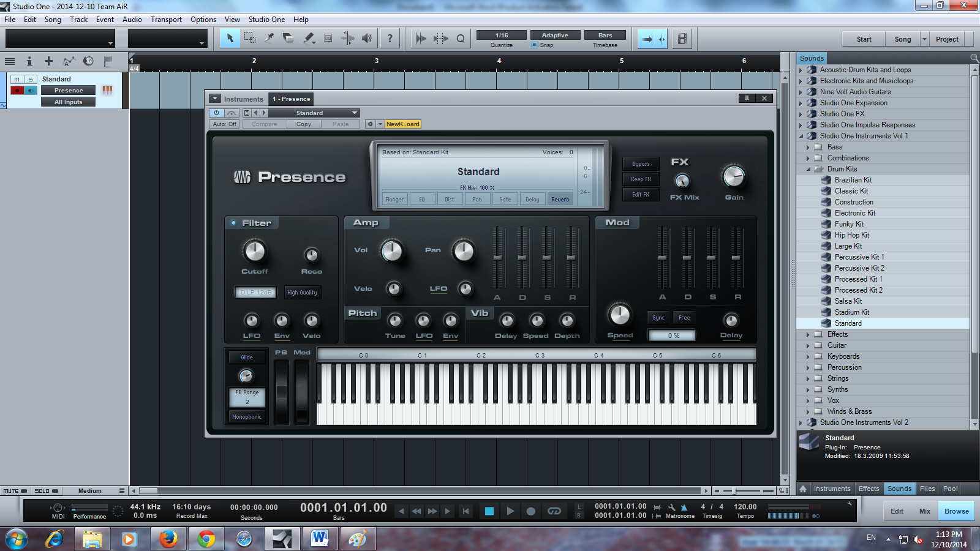Open the Studio One menu
980x551 pixels.
[x=266, y=20]
